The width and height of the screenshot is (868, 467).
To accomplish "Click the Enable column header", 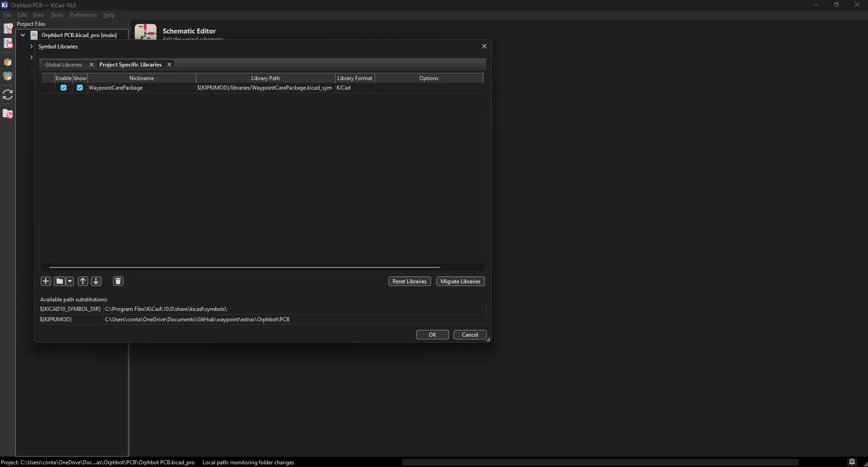I will click(63, 78).
